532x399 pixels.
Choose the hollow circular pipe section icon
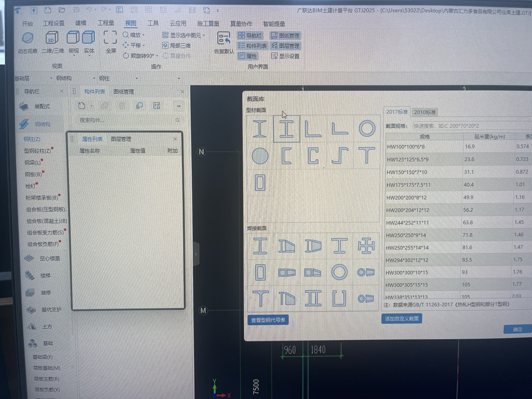(367, 129)
